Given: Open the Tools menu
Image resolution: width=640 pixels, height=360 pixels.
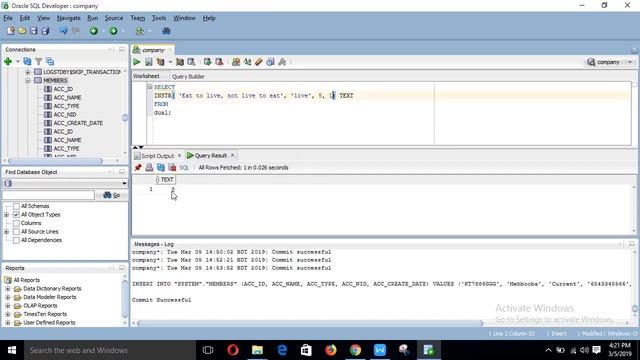Looking at the screenshot, I should coord(159,18).
